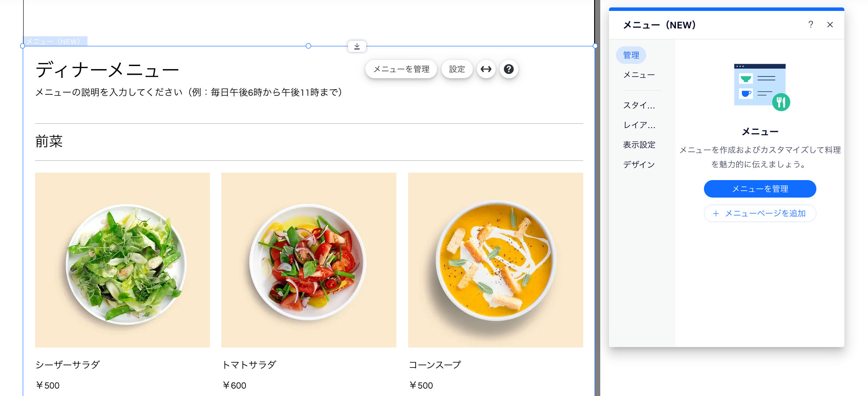
Task: Select the 管理 tab in the panel sidebar
Action: tap(631, 55)
